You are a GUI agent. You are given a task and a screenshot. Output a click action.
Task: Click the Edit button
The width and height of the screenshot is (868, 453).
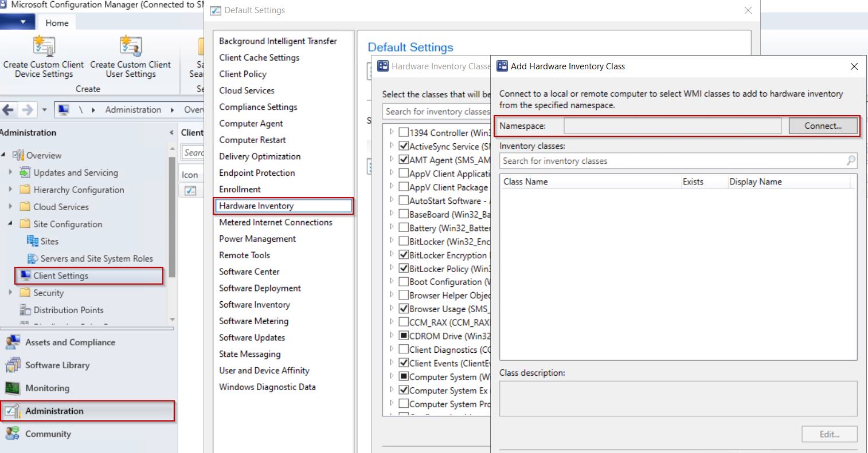coord(828,434)
